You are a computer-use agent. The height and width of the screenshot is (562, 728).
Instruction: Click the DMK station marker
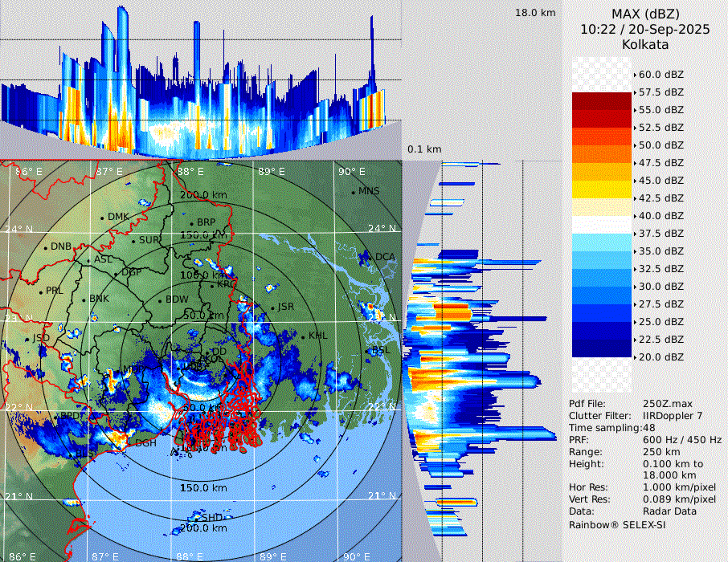(102, 218)
